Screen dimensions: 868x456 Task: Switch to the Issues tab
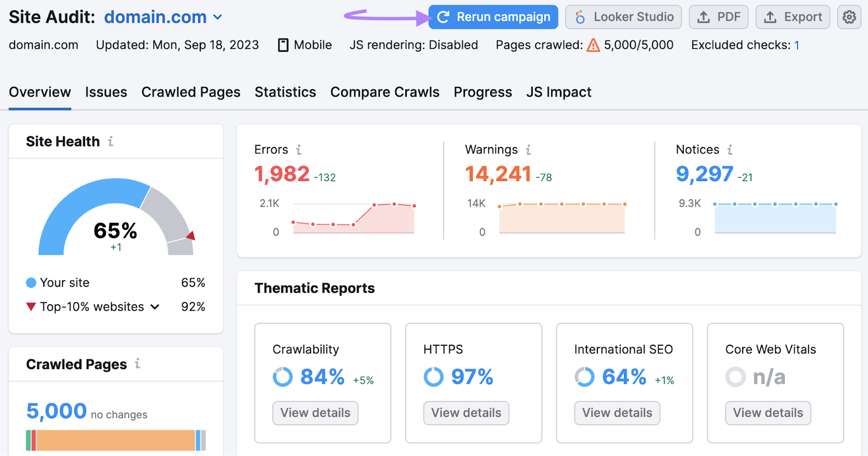[x=106, y=92]
